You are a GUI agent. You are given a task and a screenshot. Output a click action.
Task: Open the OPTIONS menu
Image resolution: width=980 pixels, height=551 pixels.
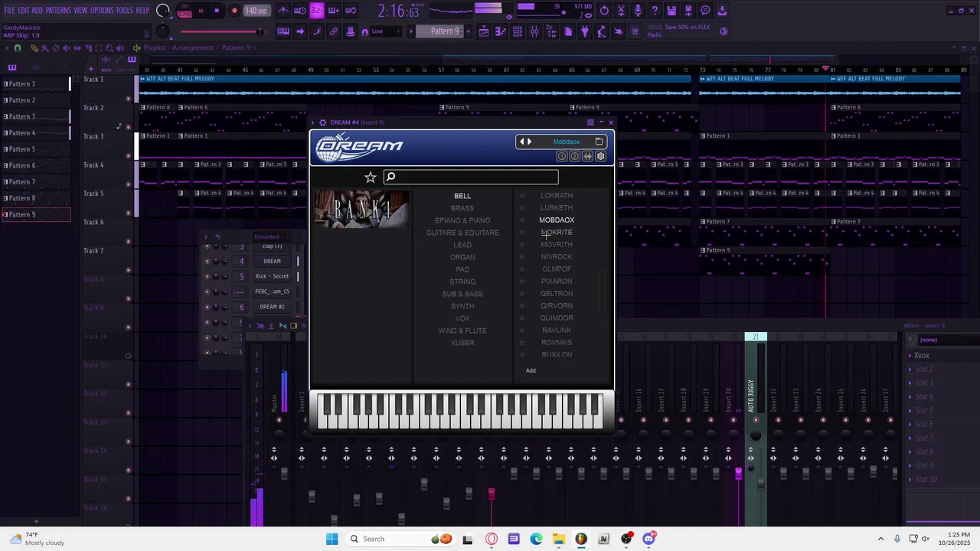pyautogui.click(x=102, y=11)
